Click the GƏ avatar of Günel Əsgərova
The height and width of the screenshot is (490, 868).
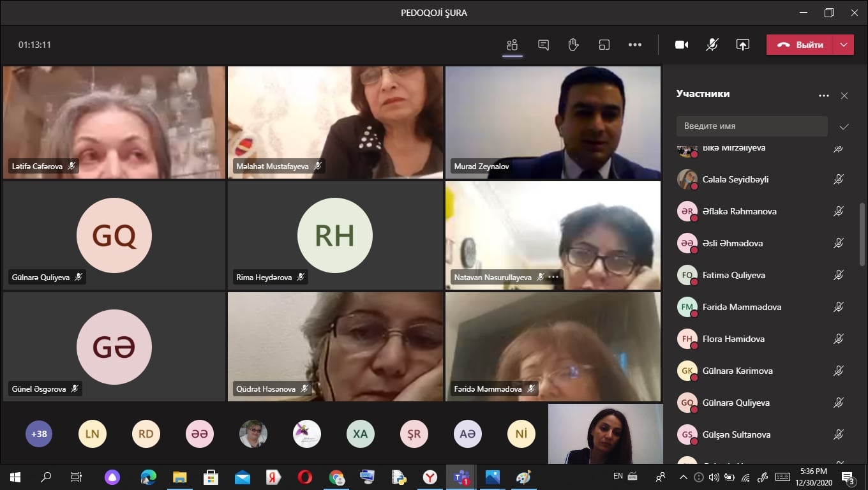(114, 347)
